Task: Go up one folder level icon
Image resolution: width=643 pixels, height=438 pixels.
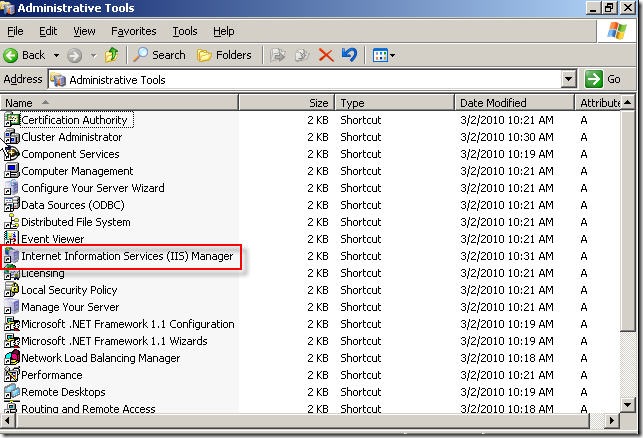Action: tap(111, 55)
